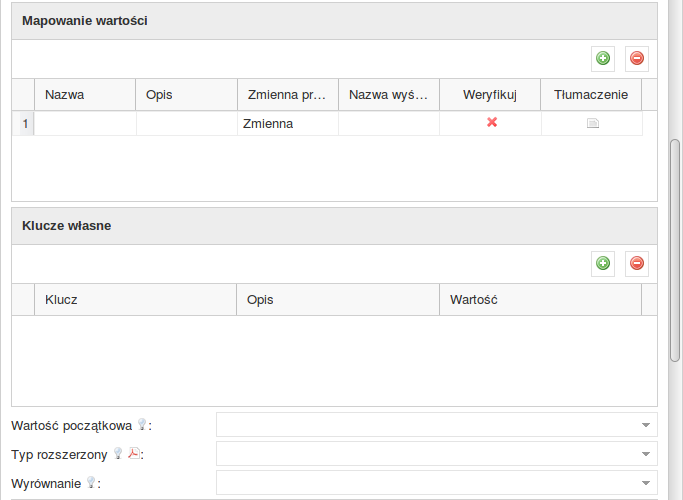Screen dimensions: 683x500
Task: Click green add button in Mapowanie wartości
Action: (x=602, y=59)
